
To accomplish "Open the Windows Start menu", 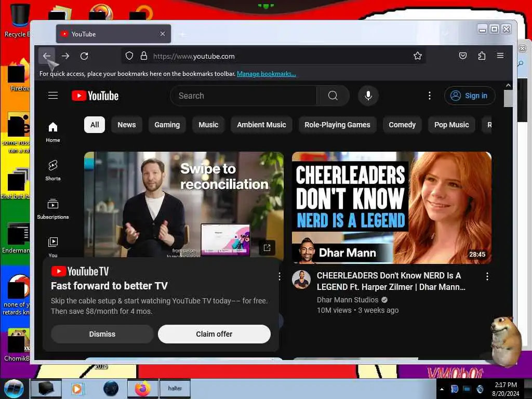I will 14,389.
